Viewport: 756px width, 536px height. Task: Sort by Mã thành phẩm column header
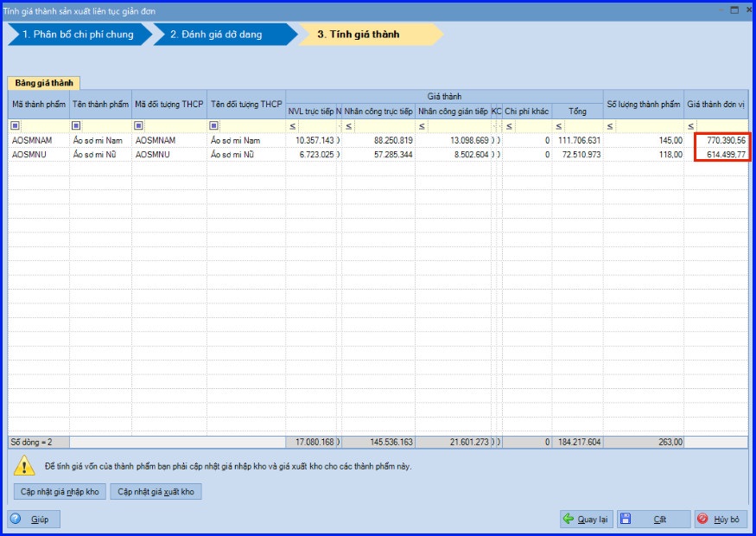click(39, 105)
